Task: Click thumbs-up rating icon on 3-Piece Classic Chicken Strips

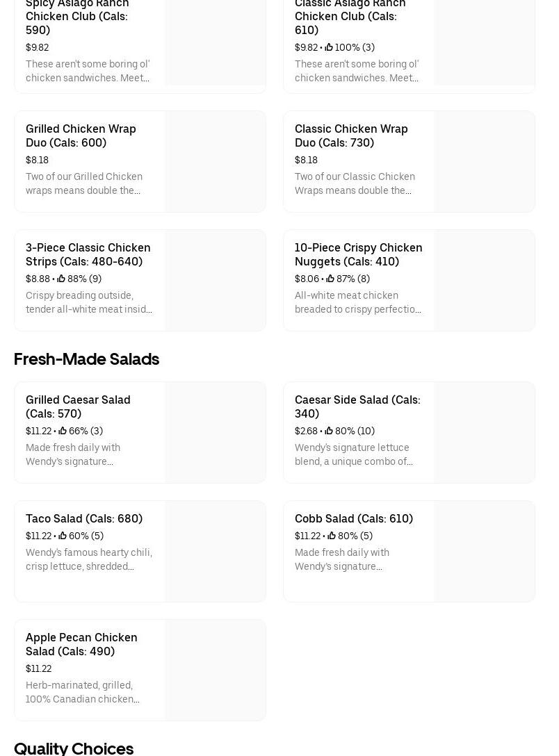Action: 61,279
